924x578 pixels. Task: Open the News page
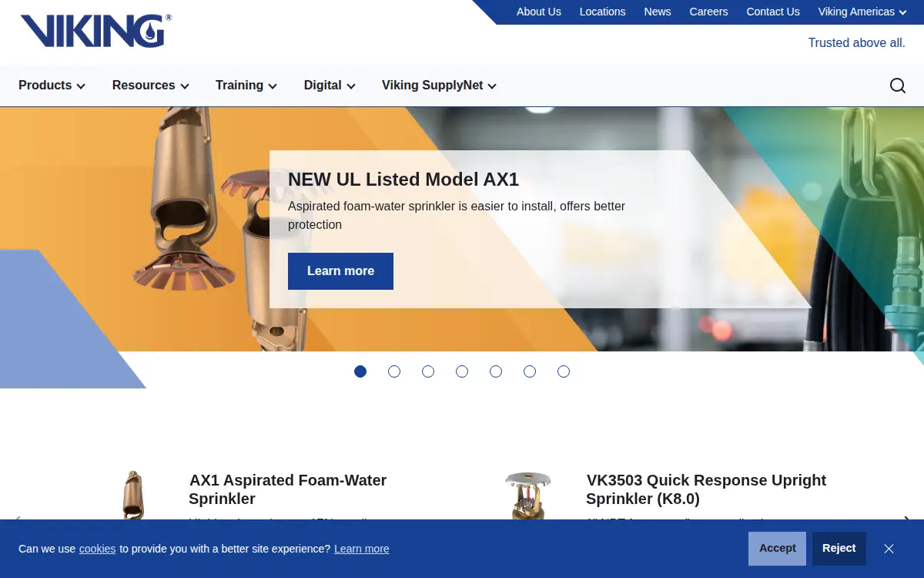[658, 12]
